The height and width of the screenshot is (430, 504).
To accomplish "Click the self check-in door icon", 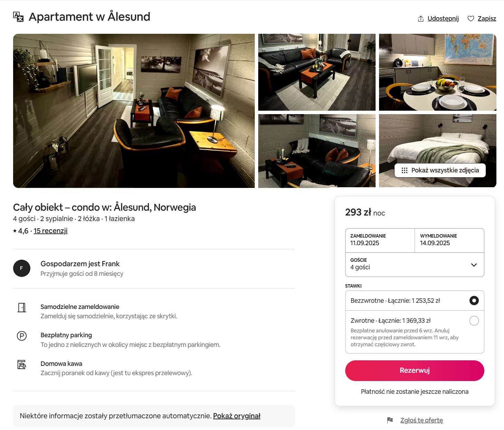I will tap(22, 307).
